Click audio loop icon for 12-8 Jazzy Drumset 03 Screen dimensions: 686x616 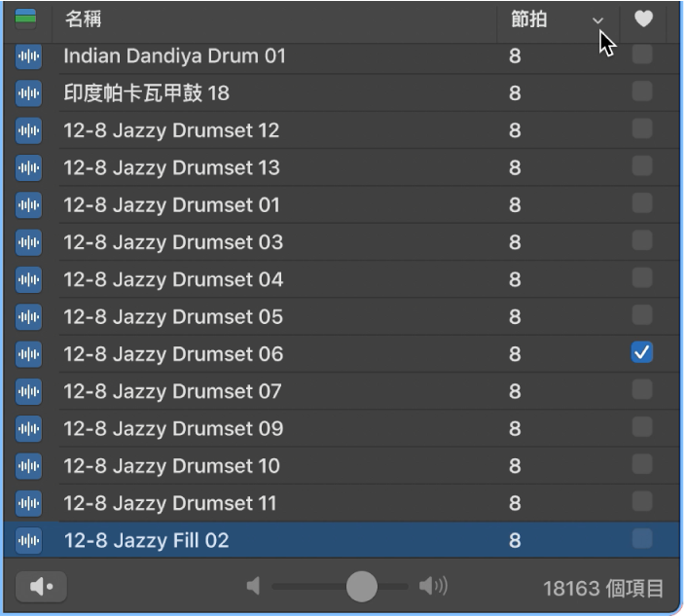pos(28,242)
